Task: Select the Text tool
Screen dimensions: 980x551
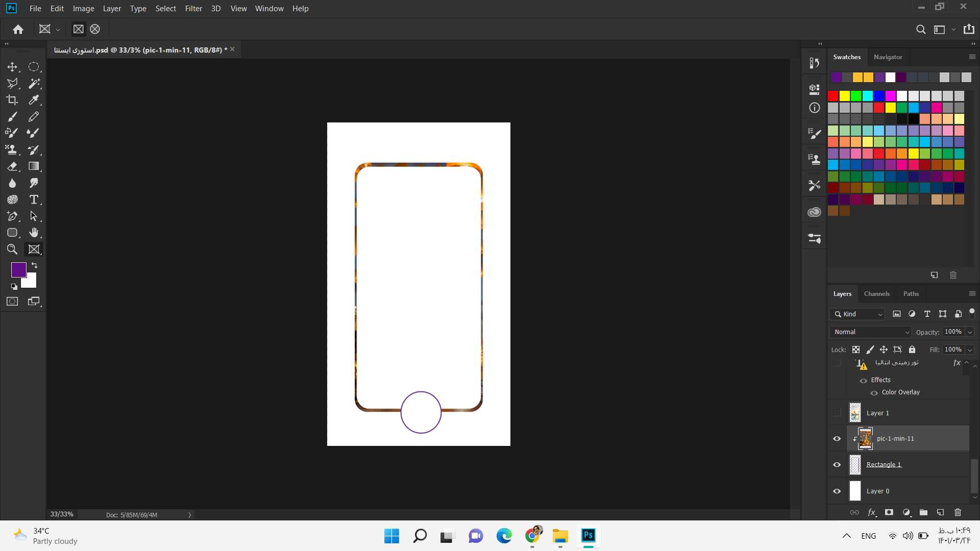Action: coord(34,199)
